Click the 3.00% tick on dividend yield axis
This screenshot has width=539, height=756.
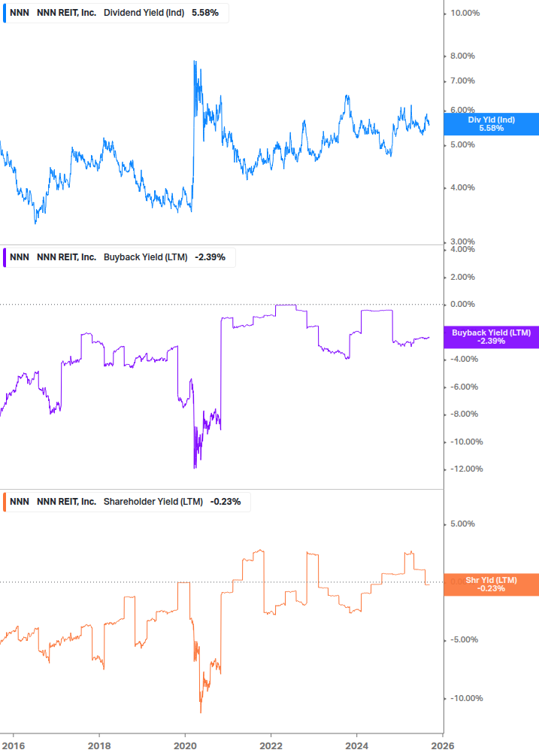click(x=462, y=241)
